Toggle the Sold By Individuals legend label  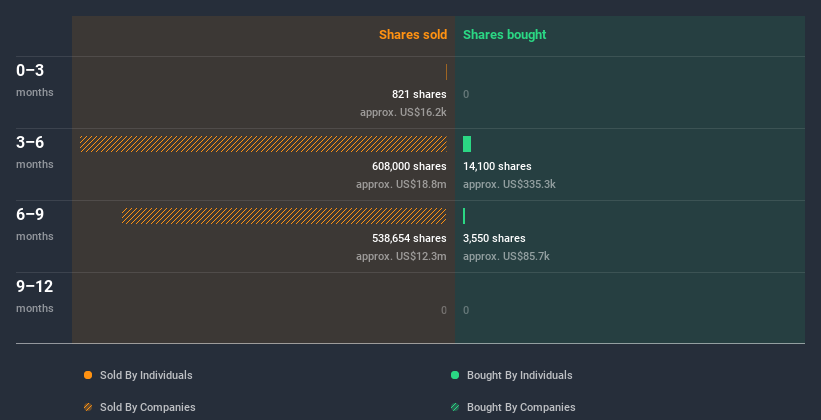[146, 375]
